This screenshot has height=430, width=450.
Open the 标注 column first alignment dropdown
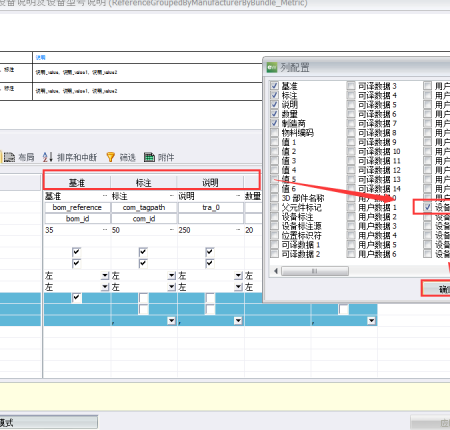tap(172, 276)
